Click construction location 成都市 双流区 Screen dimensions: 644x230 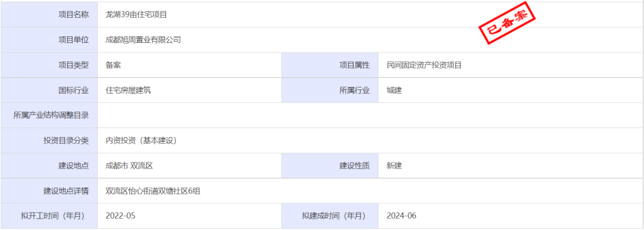click(129, 166)
